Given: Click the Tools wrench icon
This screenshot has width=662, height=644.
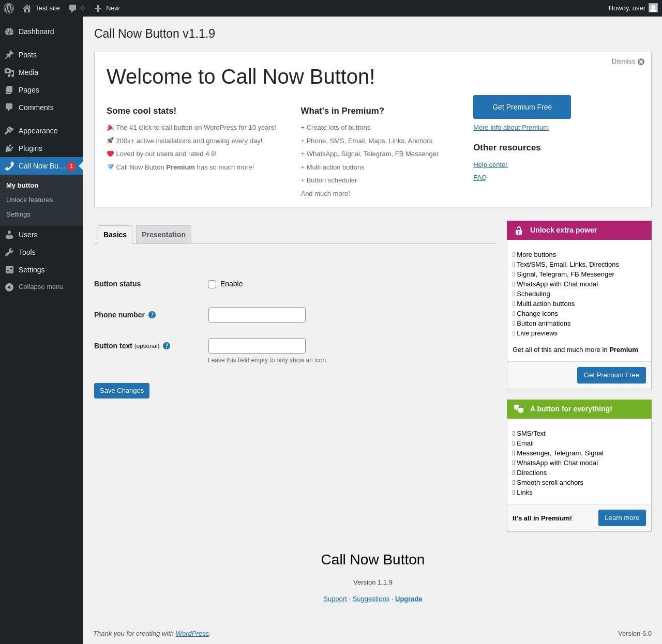Looking at the screenshot, I should [x=9, y=252].
